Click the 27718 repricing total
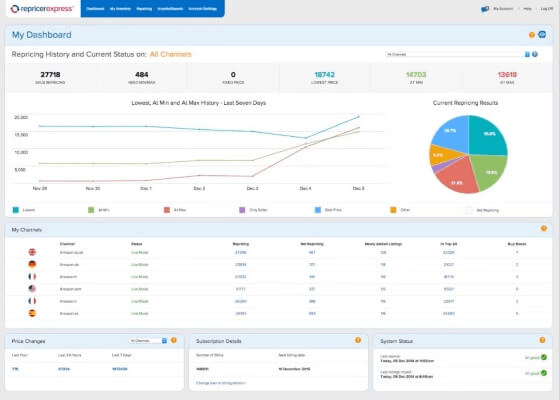 [x=50, y=75]
